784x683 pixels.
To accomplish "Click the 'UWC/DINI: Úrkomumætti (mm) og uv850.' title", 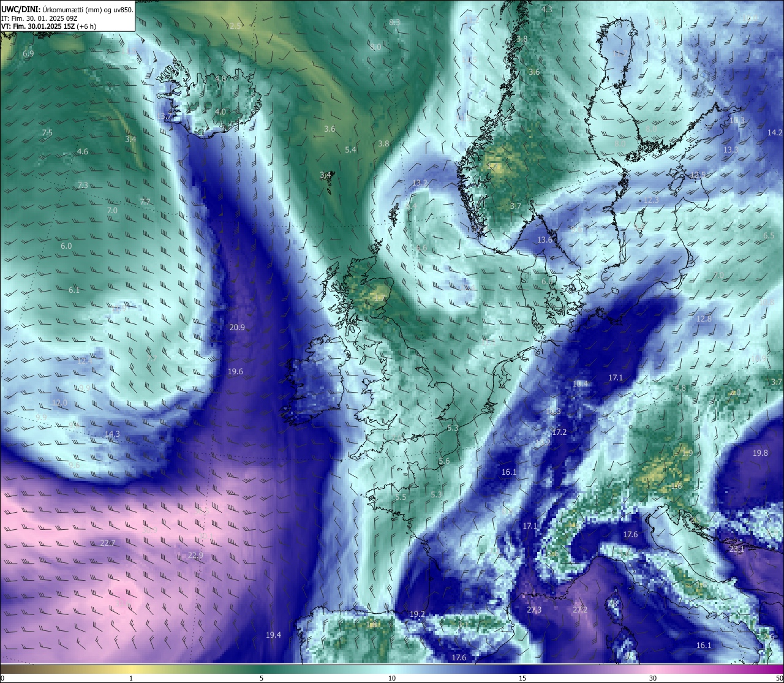I will pos(67,10).
